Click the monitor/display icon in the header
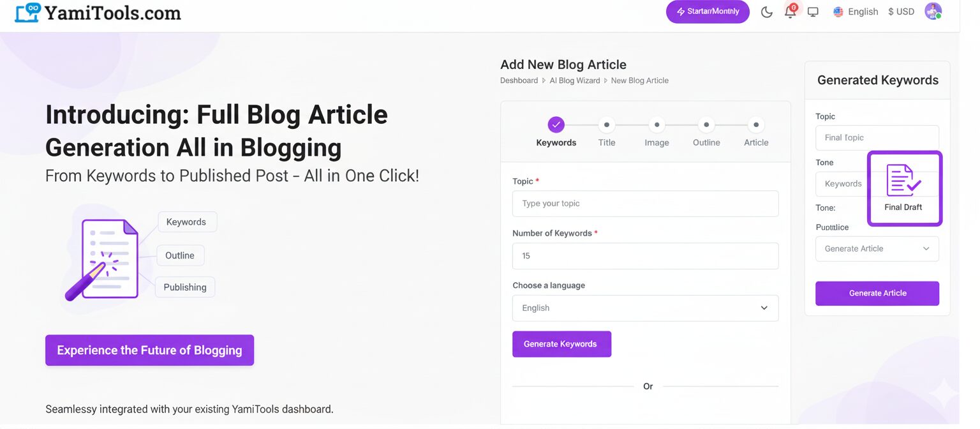This screenshot has height=429, width=980. 813,11
